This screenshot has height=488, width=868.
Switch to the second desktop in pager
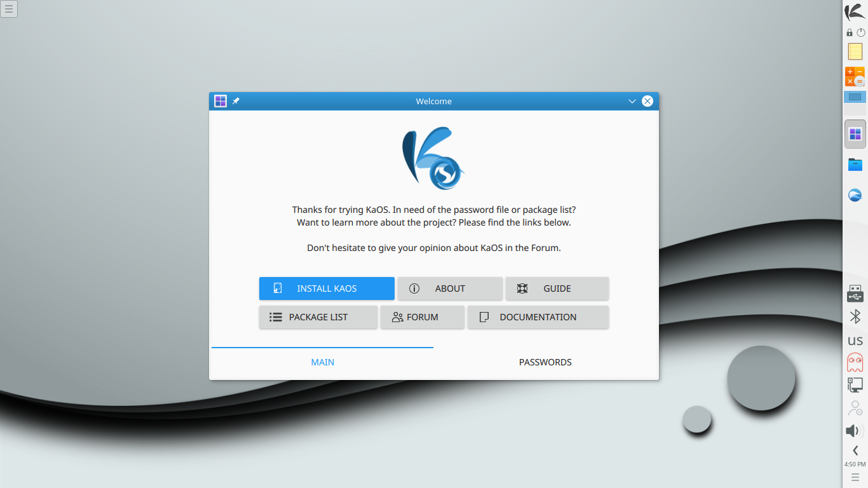tap(855, 110)
